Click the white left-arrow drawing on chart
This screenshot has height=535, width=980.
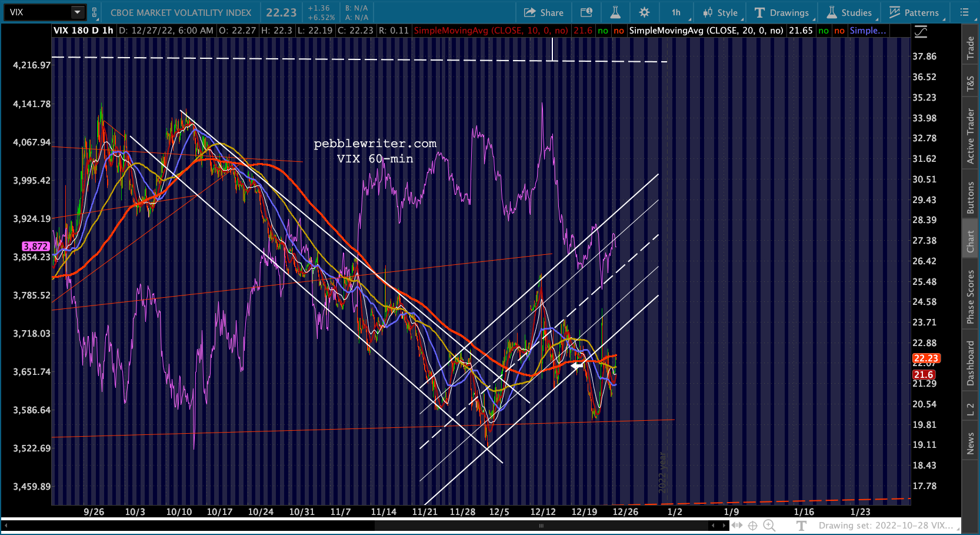click(x=577, y=365)
